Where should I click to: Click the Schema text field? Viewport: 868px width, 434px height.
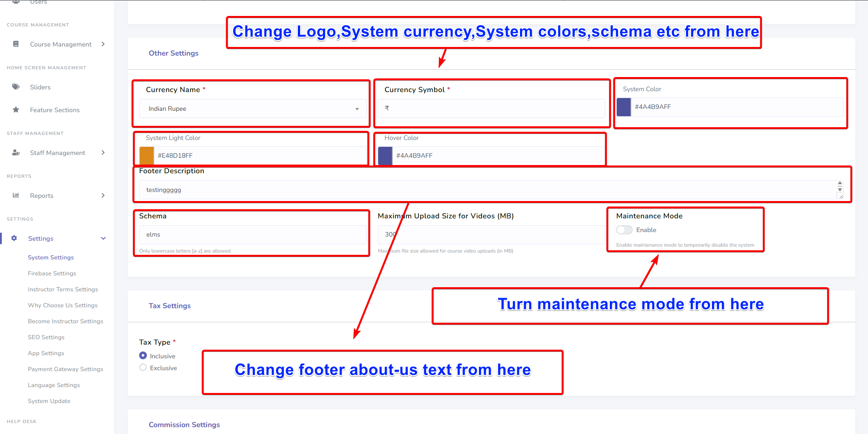pos(252,235)
